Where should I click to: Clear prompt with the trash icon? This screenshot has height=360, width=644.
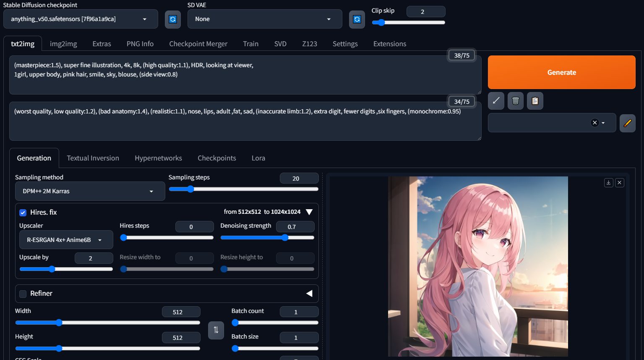click(515, 101)
